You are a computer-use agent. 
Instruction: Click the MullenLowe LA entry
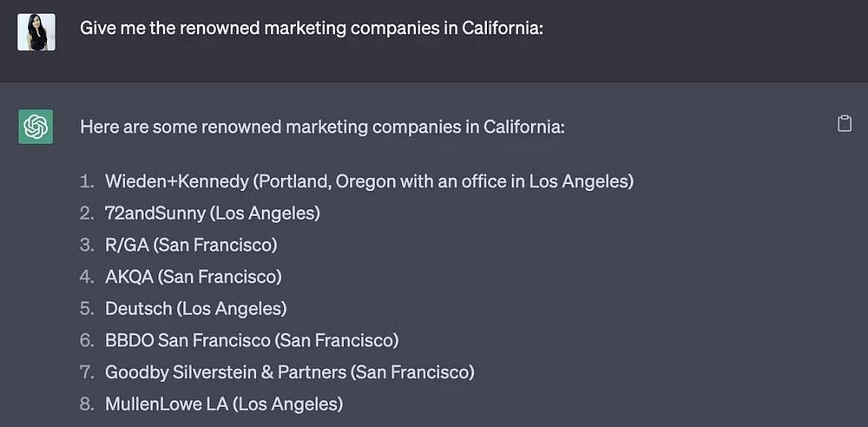[x=224, y=404]
